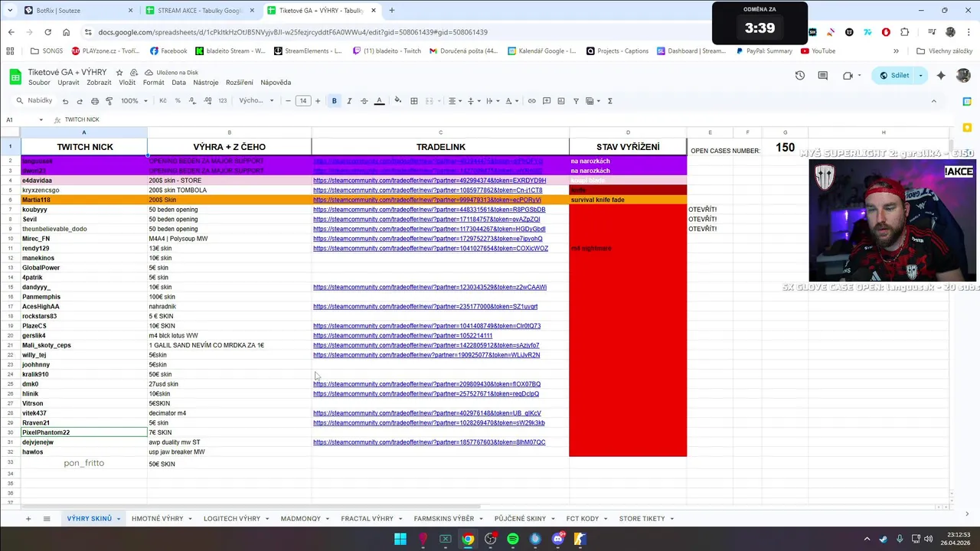The height and width of the screenshot is (551, 980).
Task: Click the Insert chart icon
Action: (x=561, y=101)
